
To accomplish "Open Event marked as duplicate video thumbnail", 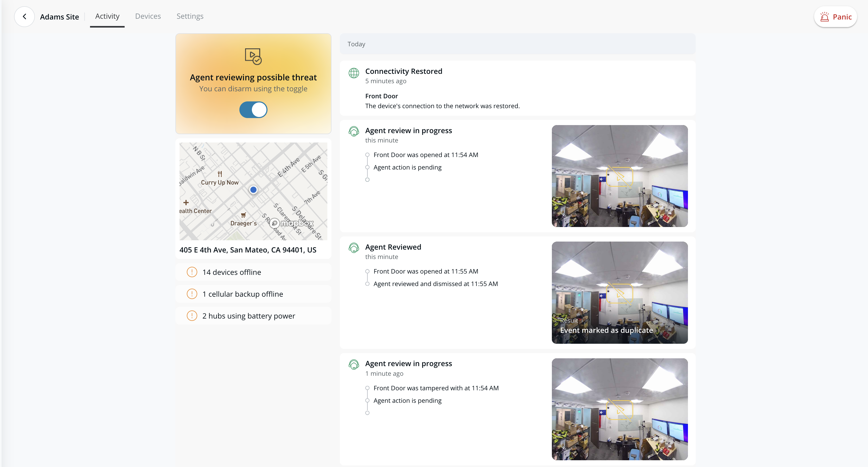I will tap(619, 292).
